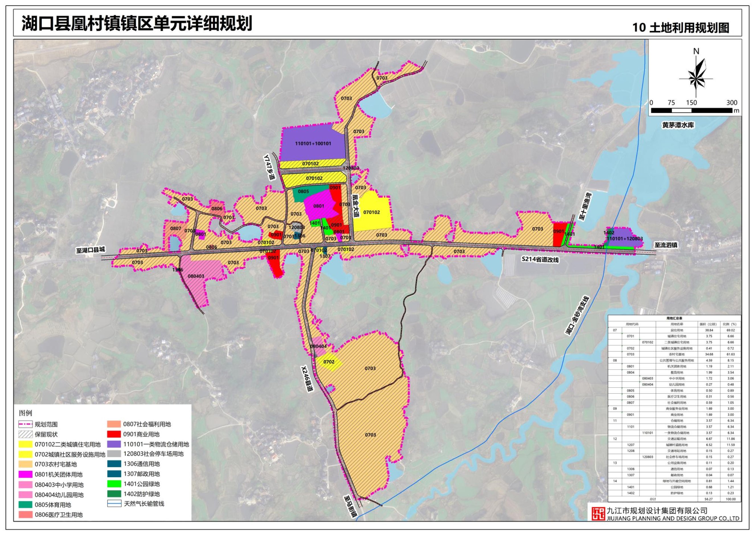This screenshot has height=535, width=756.
Task: Click the 1401公园绿地 bright green swatch
Action: click(x=114, y=484)
